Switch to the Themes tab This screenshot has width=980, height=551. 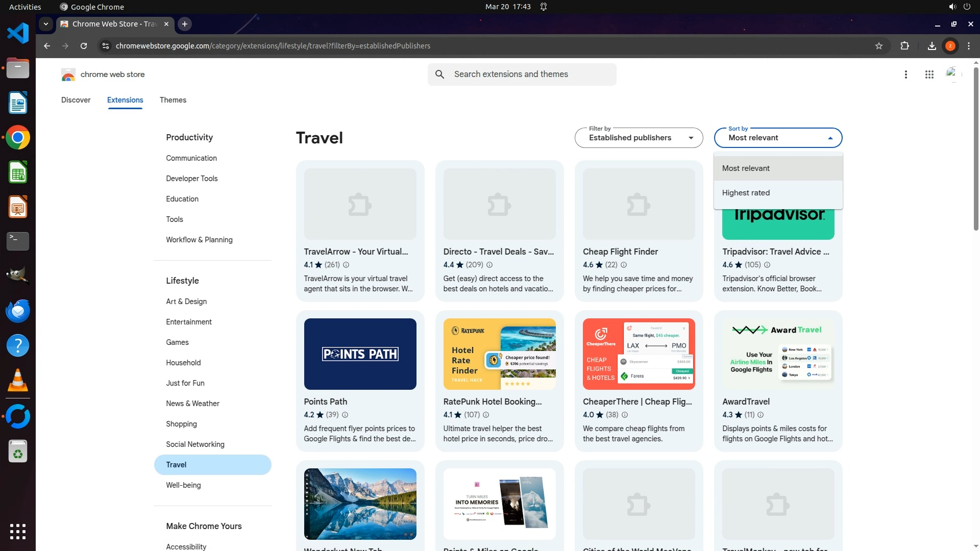tap(173, 100)
